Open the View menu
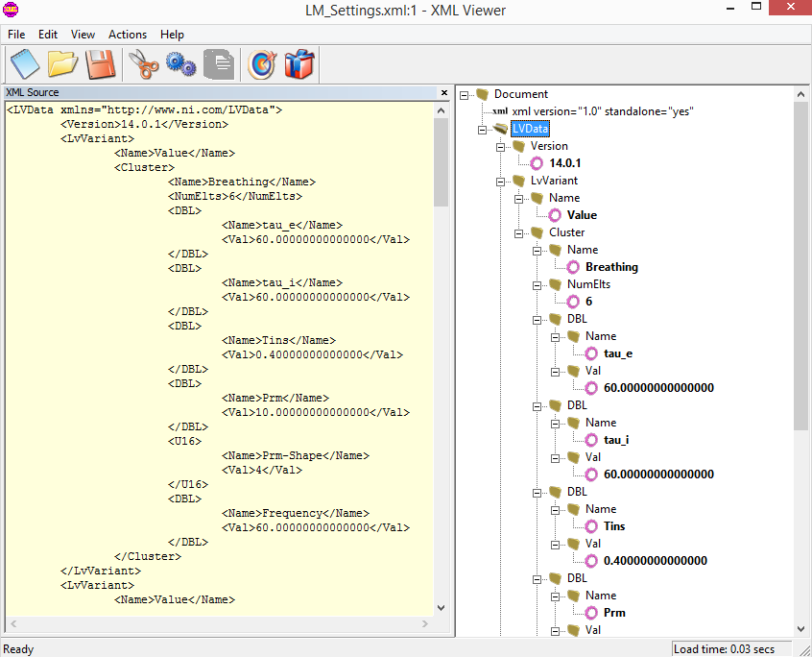This screenshot has height=657, width=812. (84, 35)
